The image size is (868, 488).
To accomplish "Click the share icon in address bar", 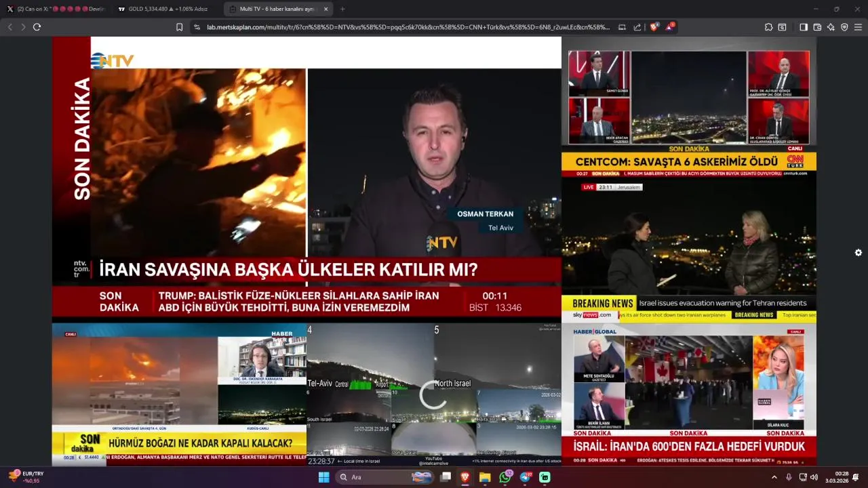I will 637,27.
